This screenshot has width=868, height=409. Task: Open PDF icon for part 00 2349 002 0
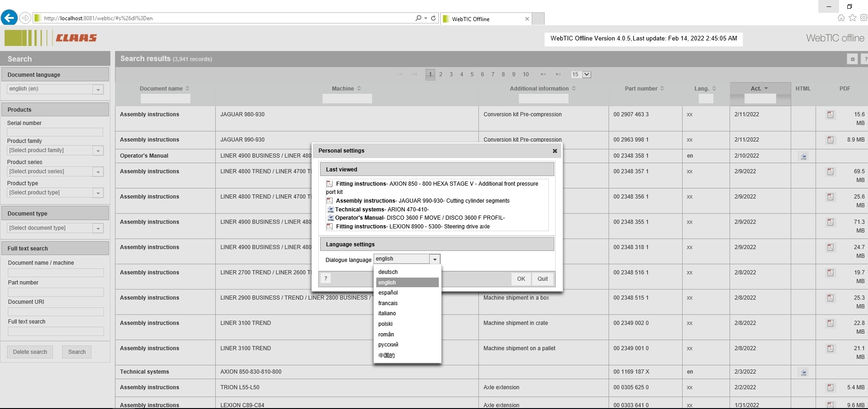tap(830, 323)
